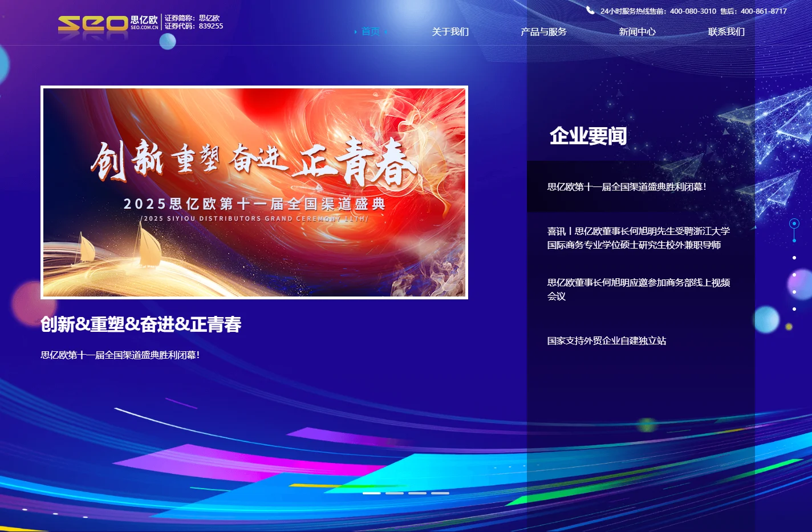Screen dimensions: 812x532
Task: Open the 新闻中心 menu item
Action: pyautogui.click(x=637, y=31)
